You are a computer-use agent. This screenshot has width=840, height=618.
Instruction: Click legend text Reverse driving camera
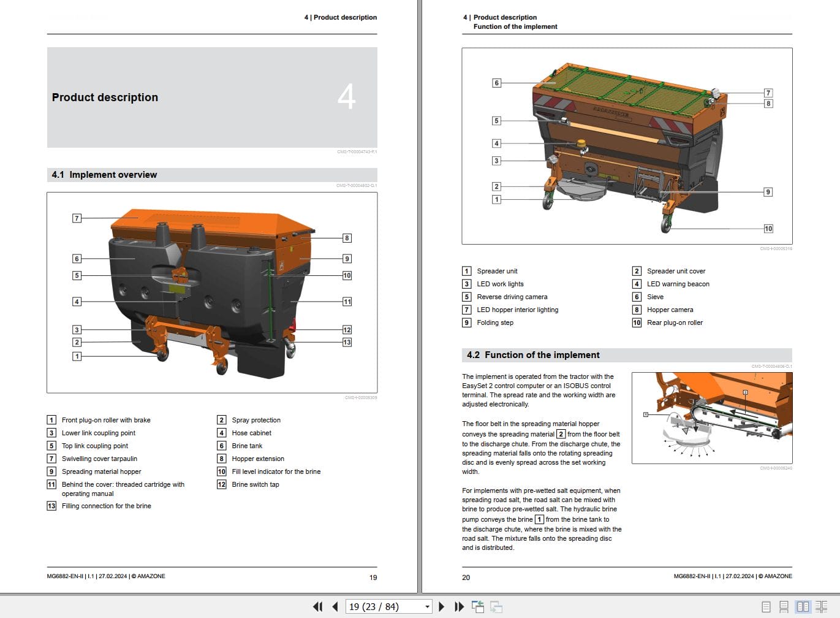512,297
